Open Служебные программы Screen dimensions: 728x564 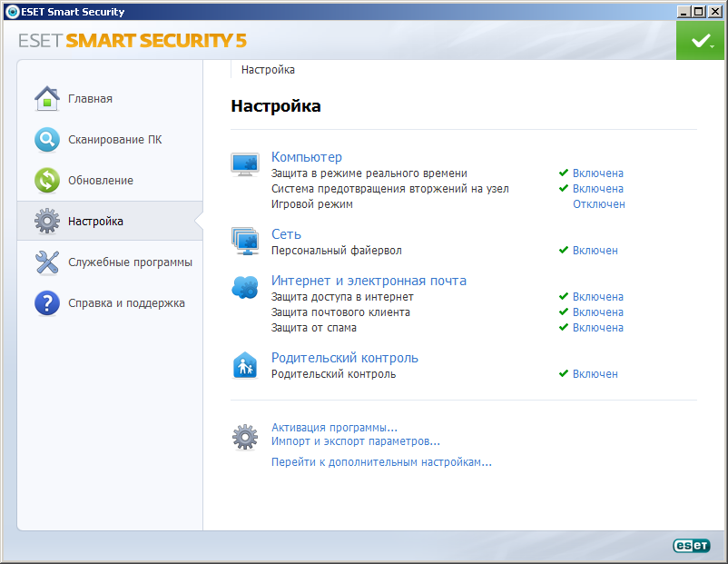[x=130, y=262]
